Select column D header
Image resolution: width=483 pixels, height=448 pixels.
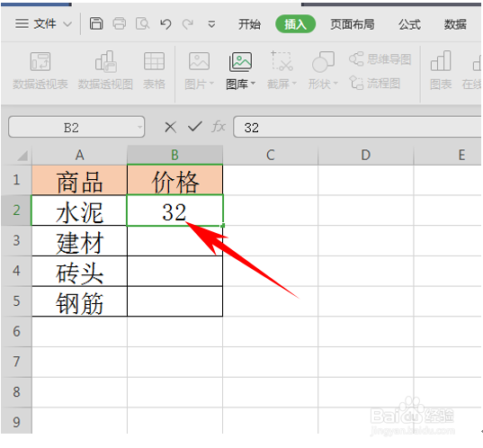coord(366,155)
